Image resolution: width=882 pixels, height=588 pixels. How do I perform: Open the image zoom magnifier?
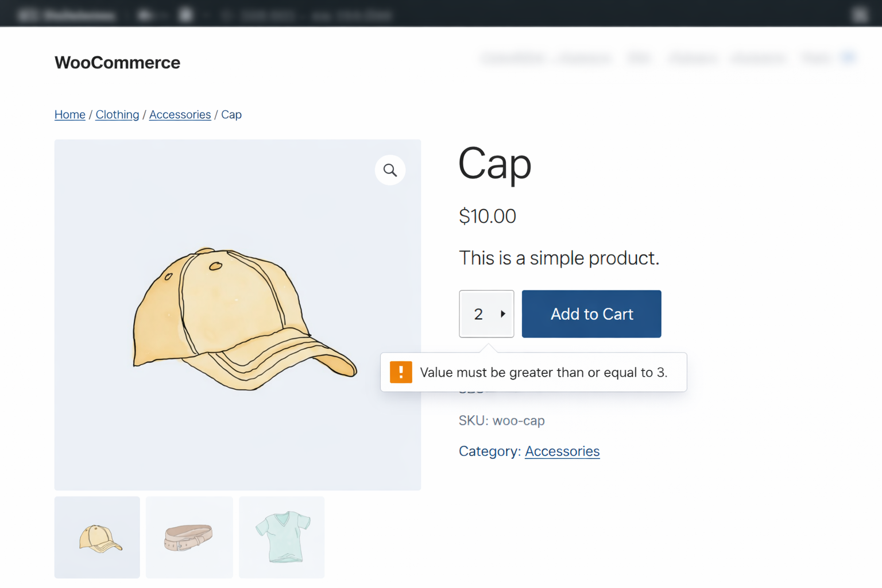coord(390,170)
